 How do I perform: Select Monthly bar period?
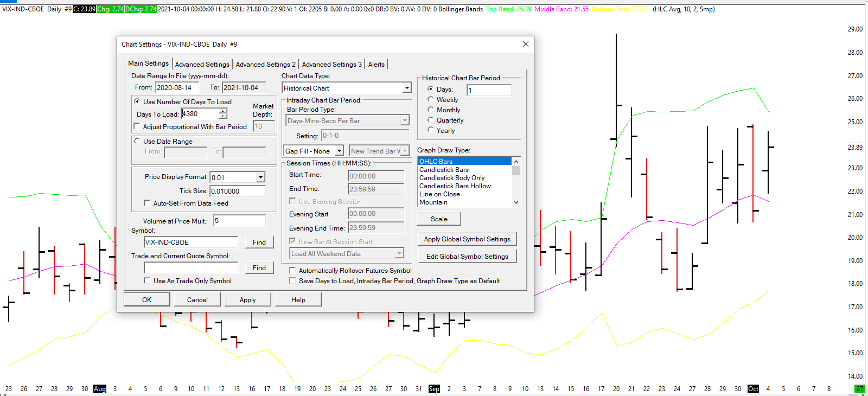(x=431, y=110)
